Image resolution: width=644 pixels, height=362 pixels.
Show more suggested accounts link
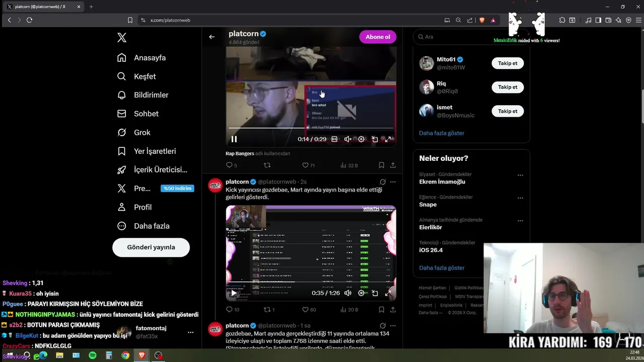coord(442,133)
